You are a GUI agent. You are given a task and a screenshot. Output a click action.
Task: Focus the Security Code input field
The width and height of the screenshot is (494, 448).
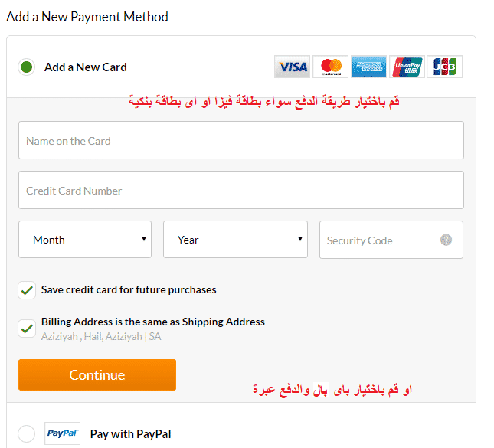391,240
